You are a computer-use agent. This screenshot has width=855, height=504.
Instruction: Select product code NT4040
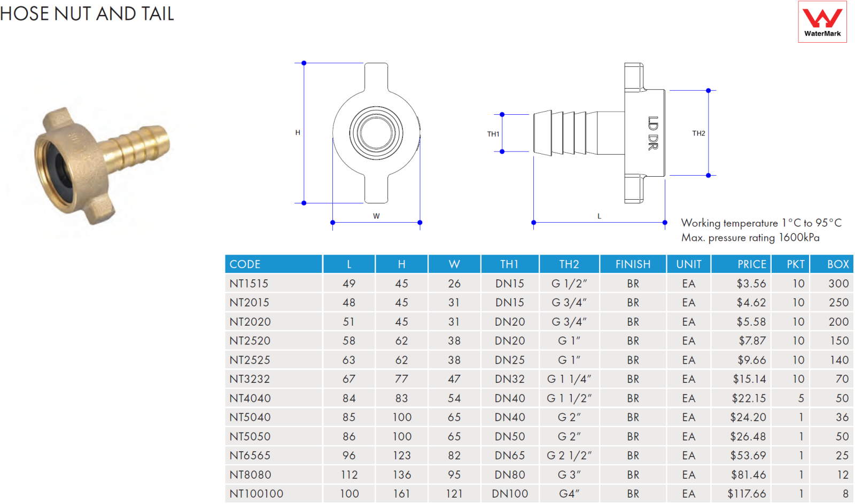pyautogui.click(x=250, y=398)
